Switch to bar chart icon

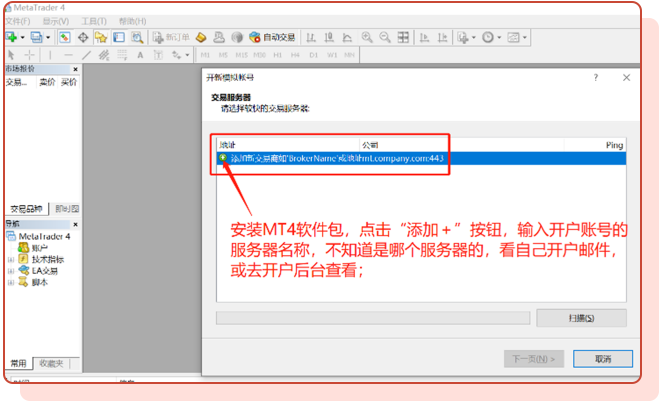pyautogui.click(x=311, y=37)
